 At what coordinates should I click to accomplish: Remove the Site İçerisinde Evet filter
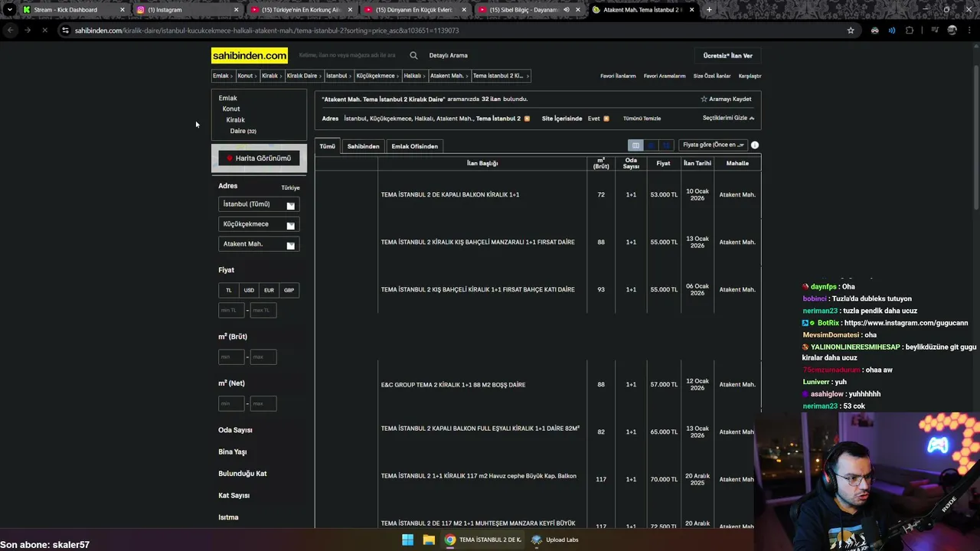606,119
